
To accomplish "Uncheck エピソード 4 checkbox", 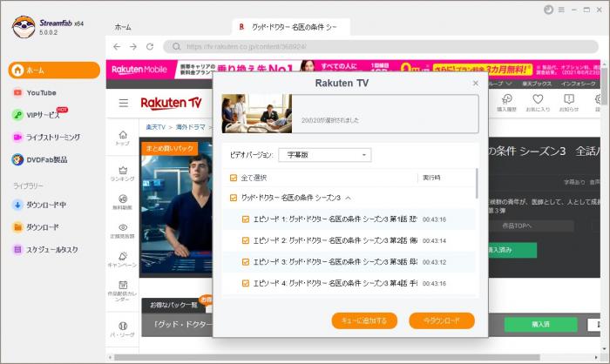I will click(x=246, y=284).
